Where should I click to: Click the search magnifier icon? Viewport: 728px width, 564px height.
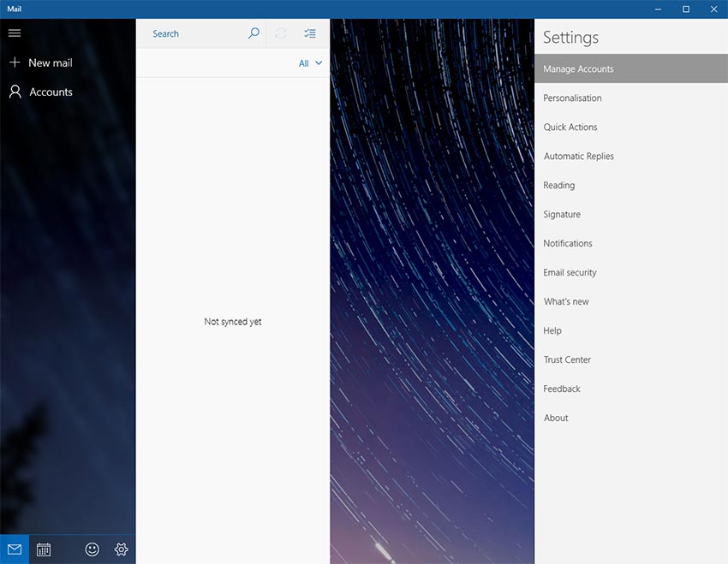point(254,33)
